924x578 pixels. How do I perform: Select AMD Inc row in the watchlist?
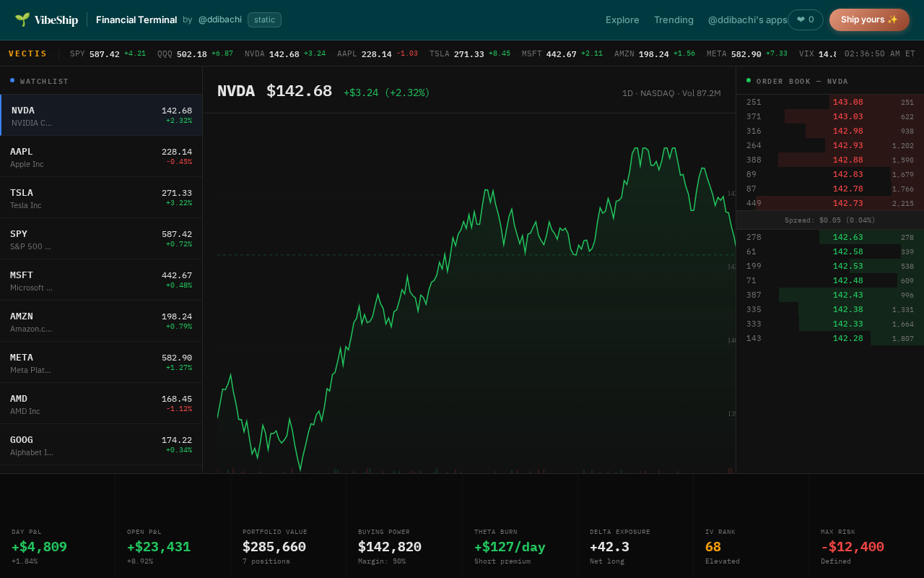[x=101, y=404]
